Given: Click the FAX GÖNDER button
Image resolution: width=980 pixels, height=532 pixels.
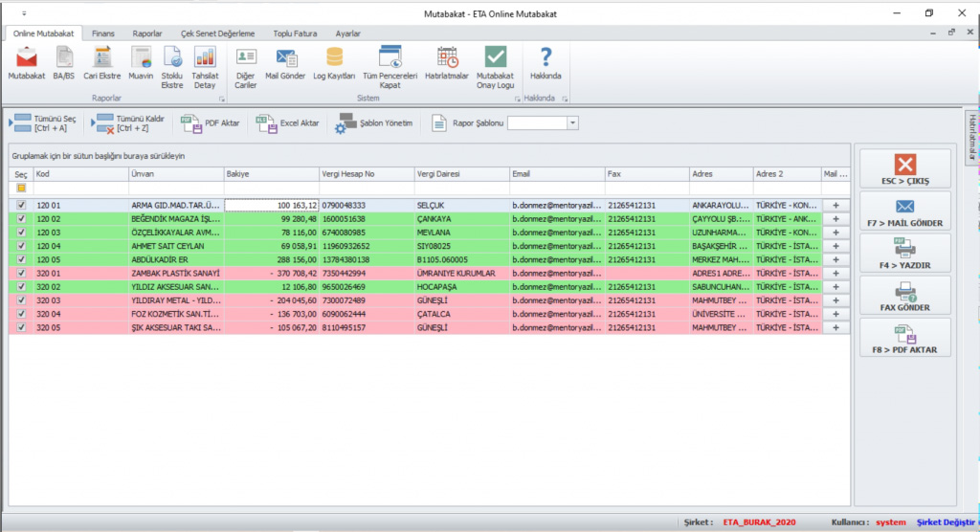Looking at the screenshot, I should (905, 296).
